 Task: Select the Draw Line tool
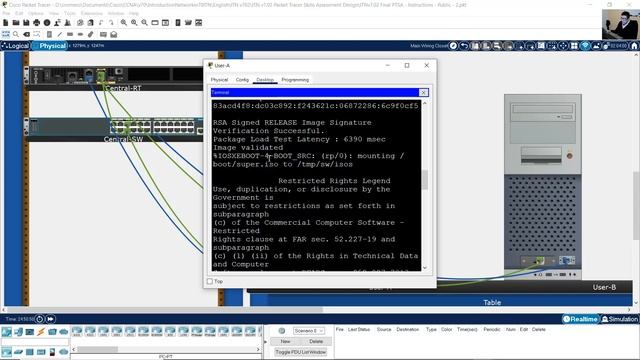point(60,34)
